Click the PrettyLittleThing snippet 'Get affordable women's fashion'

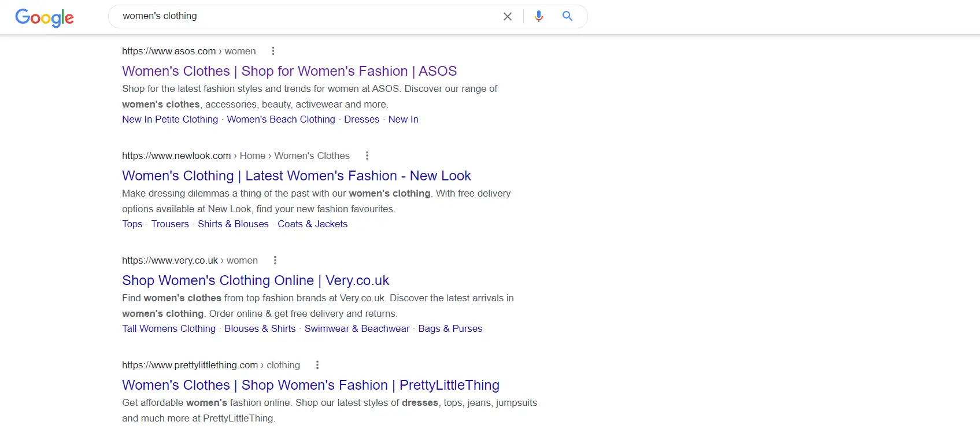click(x=330, y=411)
